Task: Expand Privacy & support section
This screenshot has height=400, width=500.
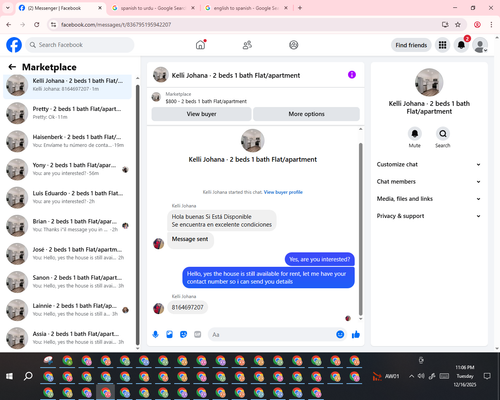Action: click(429, 216)
